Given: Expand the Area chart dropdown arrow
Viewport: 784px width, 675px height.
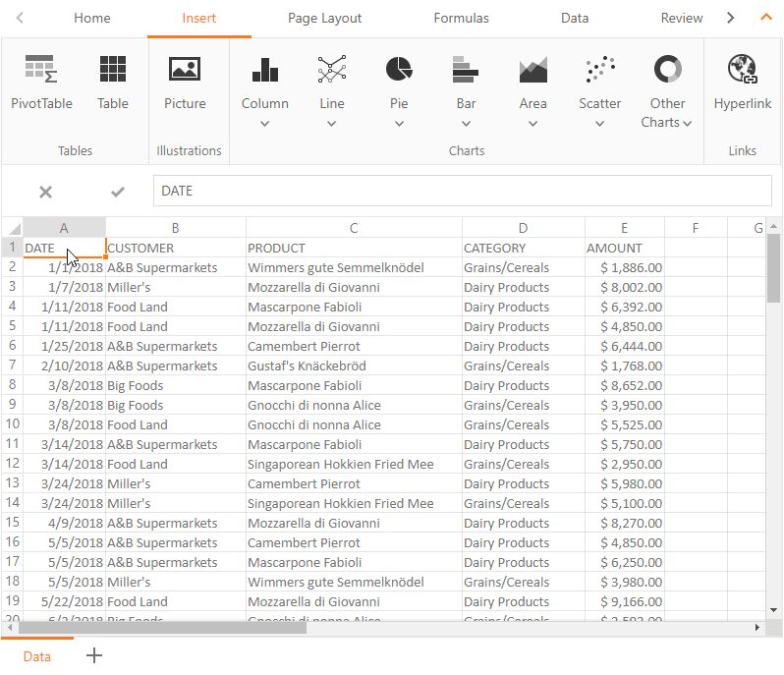Looking at the screenshot, I should click(533, 124).
